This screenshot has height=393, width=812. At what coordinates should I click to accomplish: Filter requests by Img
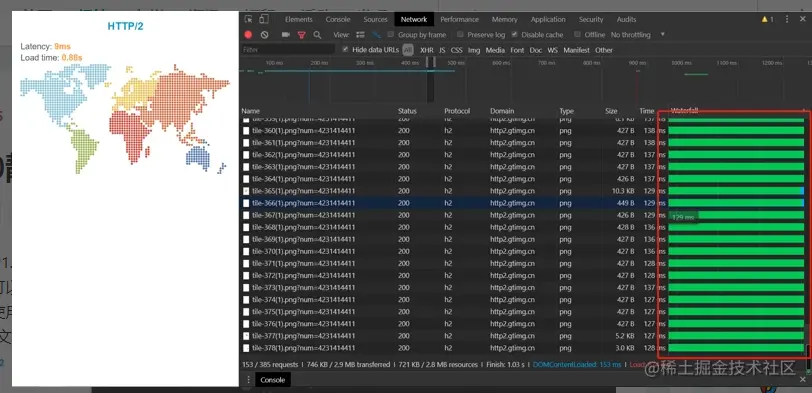pyautogui.click(x=474, y=50)
